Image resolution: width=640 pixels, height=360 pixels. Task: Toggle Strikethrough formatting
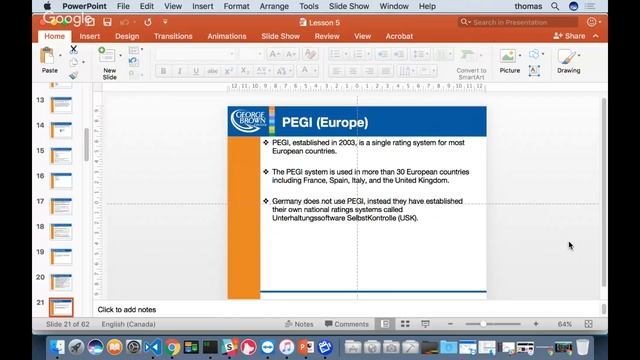212,71
